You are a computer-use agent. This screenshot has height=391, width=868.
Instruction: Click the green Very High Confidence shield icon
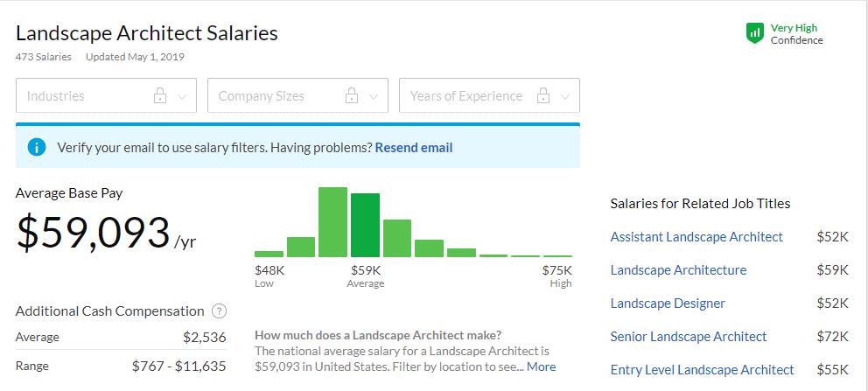[x=755, y=34]
